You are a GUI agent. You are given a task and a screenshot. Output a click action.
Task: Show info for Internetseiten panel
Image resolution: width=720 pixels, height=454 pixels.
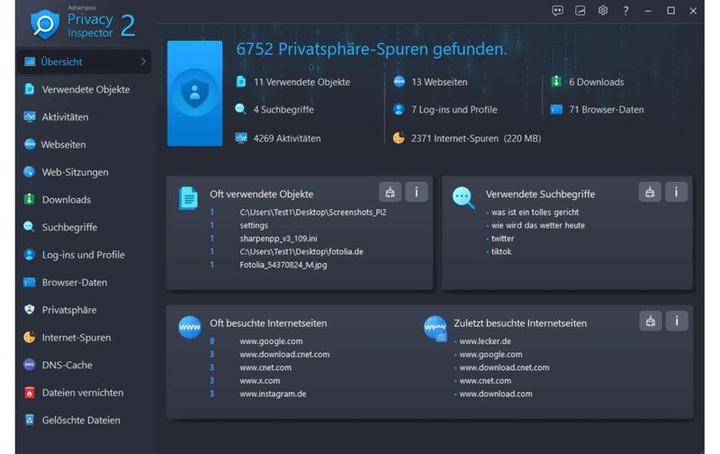click(x=676, y=321)
